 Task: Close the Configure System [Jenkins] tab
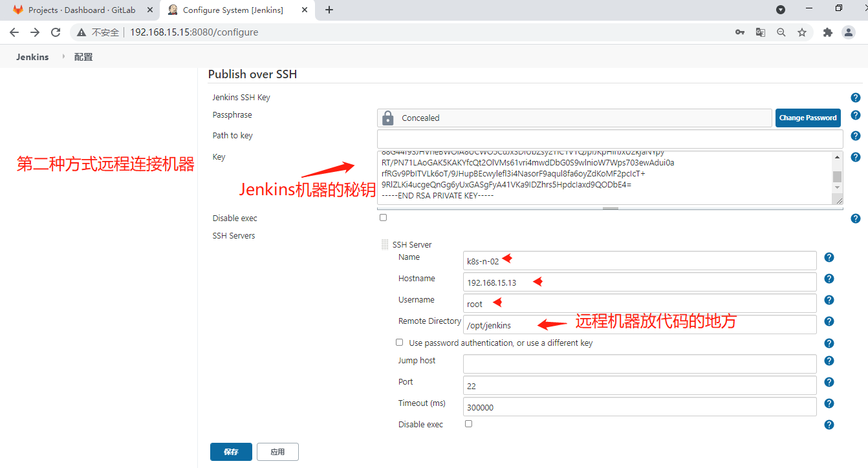point(305,10)
